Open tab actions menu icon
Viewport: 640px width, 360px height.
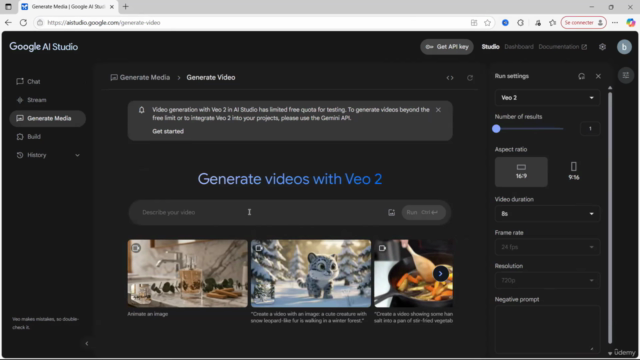(x=8, y=7)
